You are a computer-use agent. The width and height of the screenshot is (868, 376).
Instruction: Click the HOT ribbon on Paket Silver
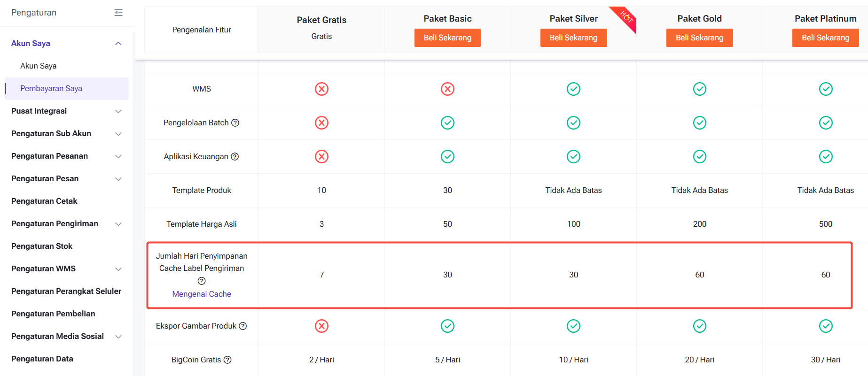coord(626,17)
